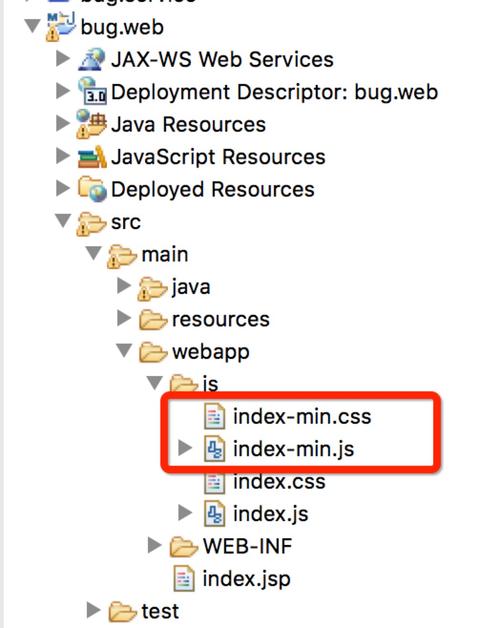Expand the JavaScript Resources node
The height and width of the screenshot is (628, 500).
(63, 156)
